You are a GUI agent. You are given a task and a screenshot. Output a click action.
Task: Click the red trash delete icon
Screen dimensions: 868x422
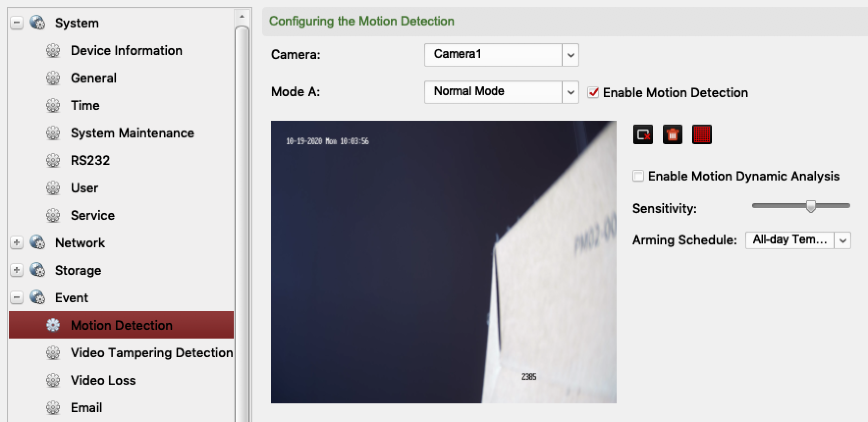click(672, 134)
